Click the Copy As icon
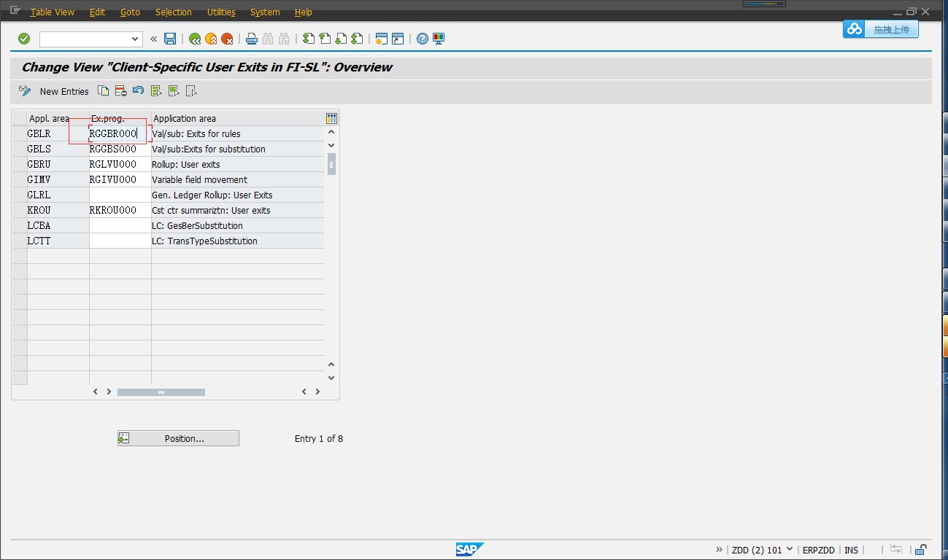 (103, 90)
